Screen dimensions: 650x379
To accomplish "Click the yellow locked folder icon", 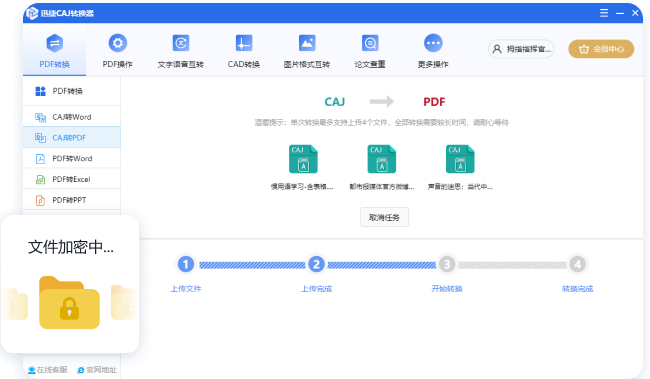I will point(69,303).
